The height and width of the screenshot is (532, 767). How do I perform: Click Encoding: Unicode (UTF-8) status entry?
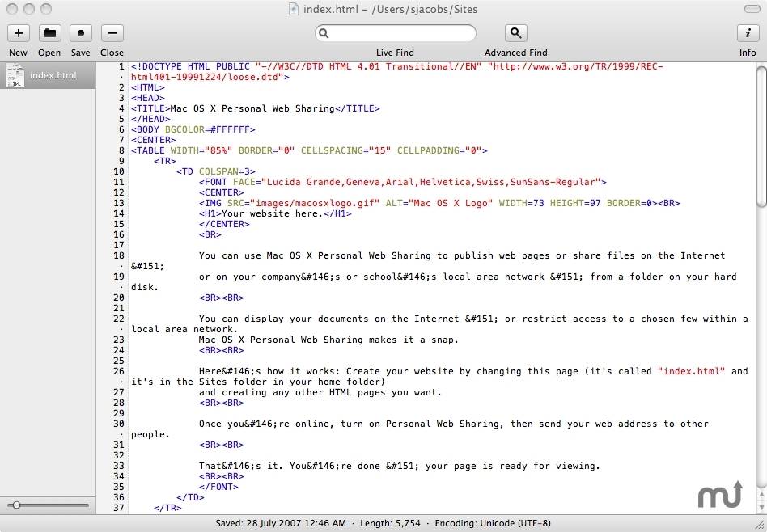493,523
